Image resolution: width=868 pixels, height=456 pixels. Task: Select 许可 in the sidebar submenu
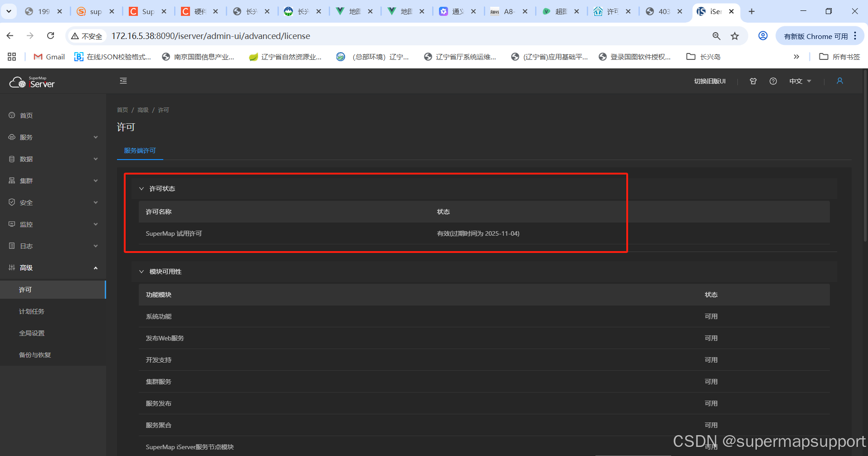pyautogui.click(x=53, y=290)
